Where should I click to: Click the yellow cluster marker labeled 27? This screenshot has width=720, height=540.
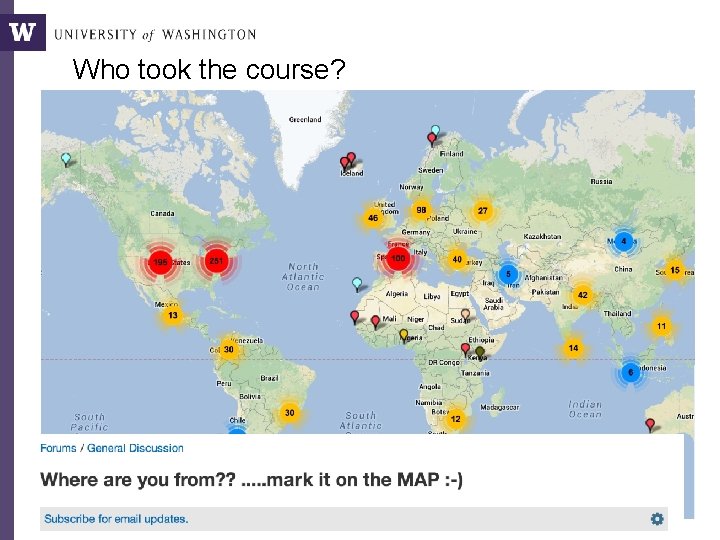click(x=482, y=211)
